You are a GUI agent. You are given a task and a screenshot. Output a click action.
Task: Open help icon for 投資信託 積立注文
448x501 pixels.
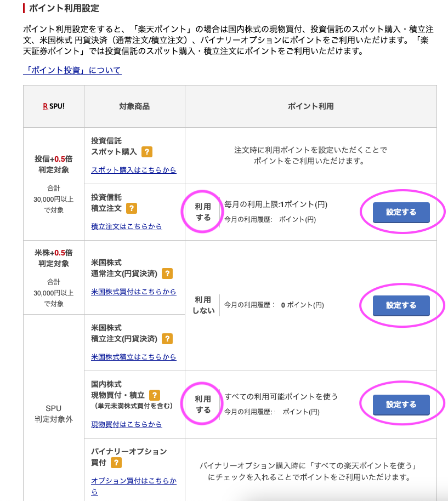(x=132, y=208)
